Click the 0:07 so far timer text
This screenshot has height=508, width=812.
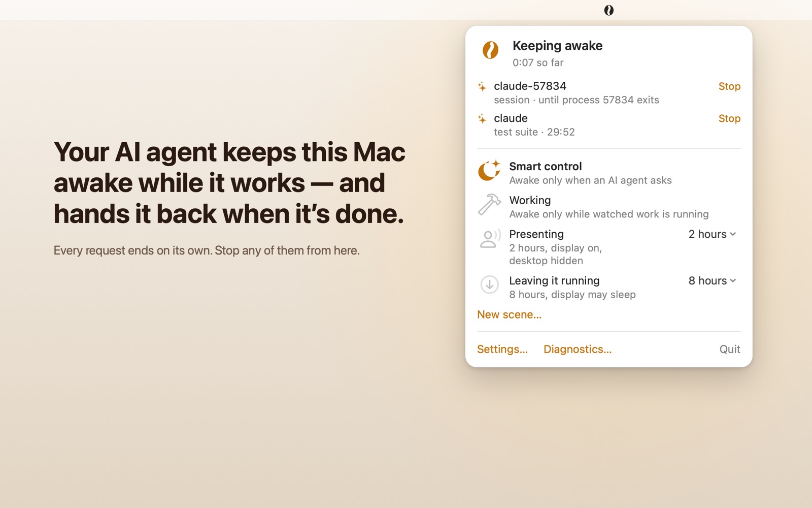click(x=538, y=62)
